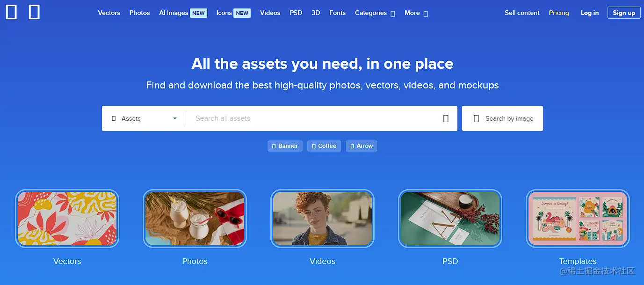Screen dimensions: 644x285
Task: Click the trending icon on Coffee tag
Action: coord(314,146)
